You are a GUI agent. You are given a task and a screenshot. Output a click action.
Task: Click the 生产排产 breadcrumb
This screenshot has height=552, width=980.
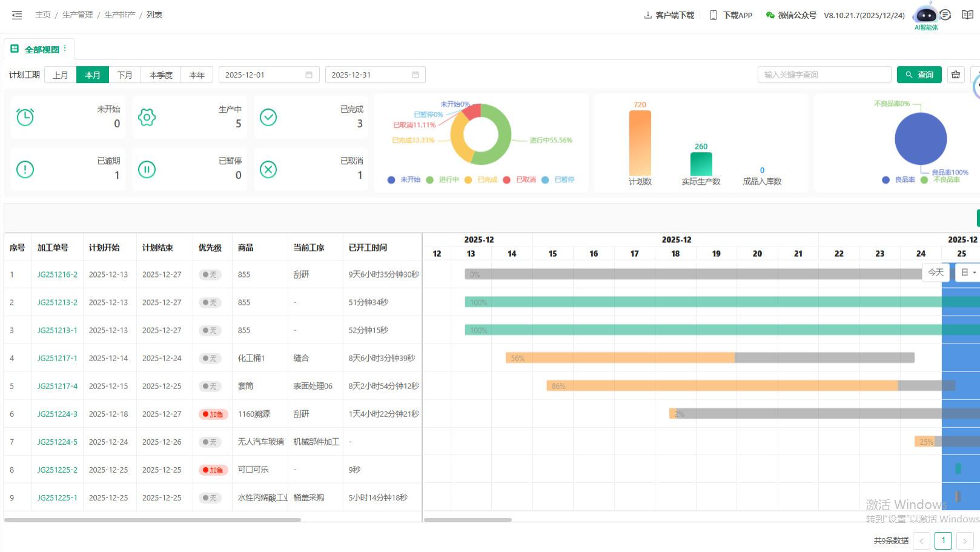click(x=120, y=15)
